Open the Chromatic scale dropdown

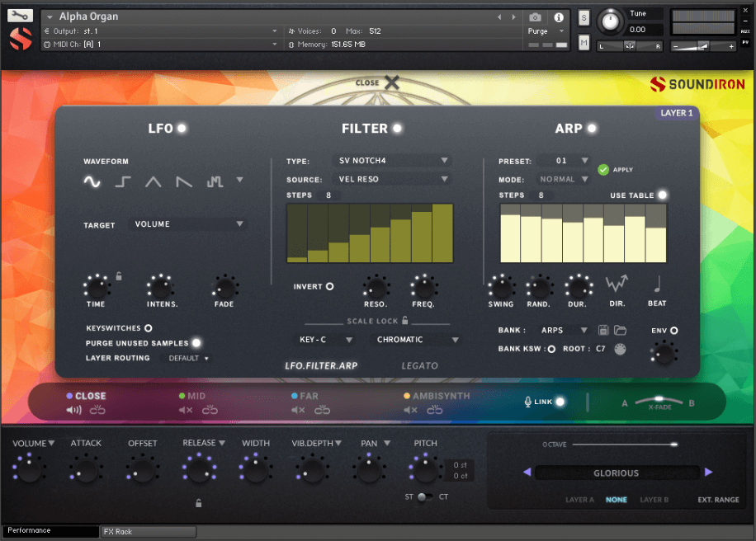tap(417, 340)
